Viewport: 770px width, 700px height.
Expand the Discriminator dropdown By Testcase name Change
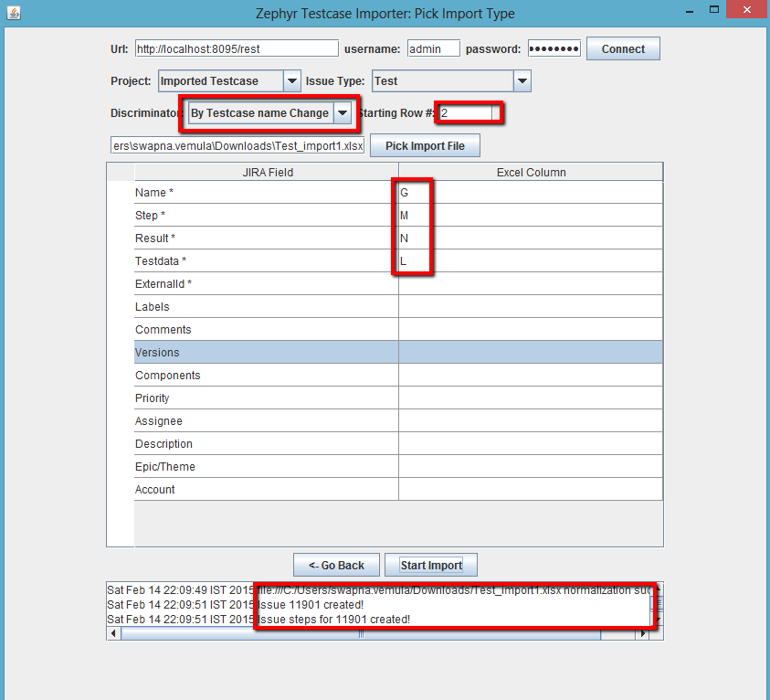coord(269,113)
